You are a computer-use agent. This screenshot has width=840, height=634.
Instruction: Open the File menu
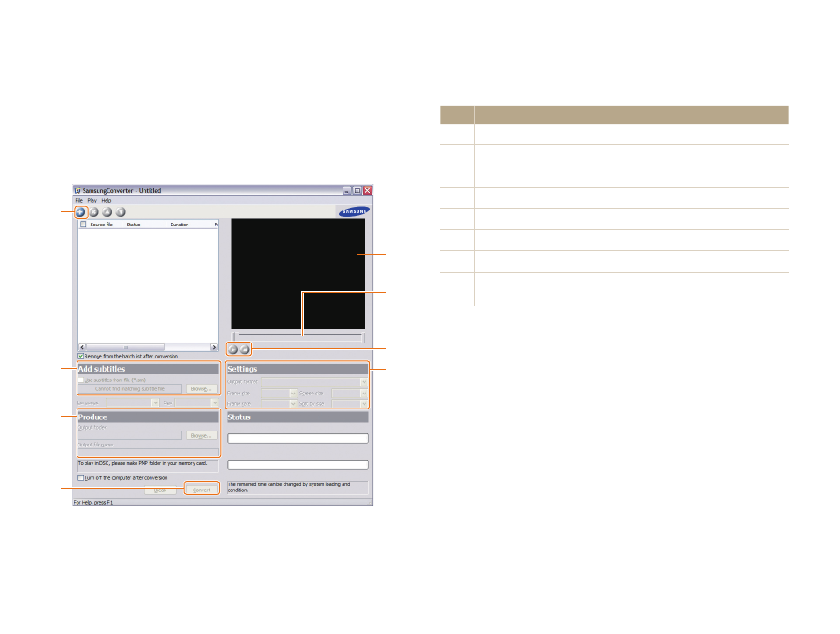pyautogui.click(x=78, y=201)
